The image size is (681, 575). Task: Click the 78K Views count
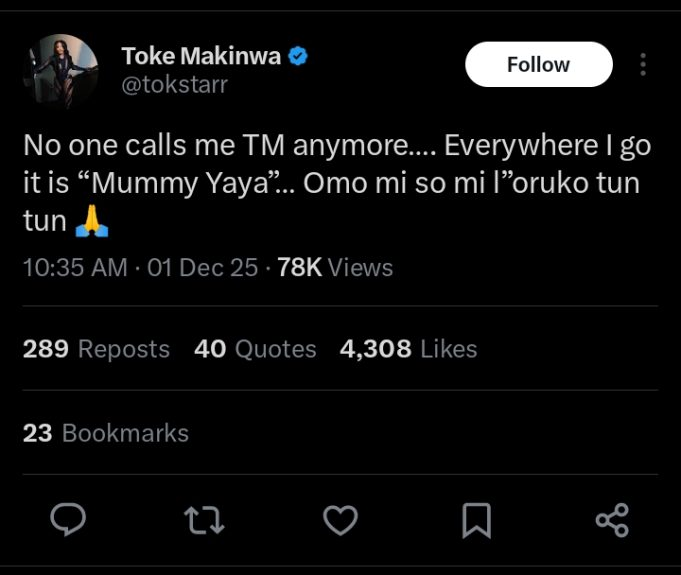[335, 268]
